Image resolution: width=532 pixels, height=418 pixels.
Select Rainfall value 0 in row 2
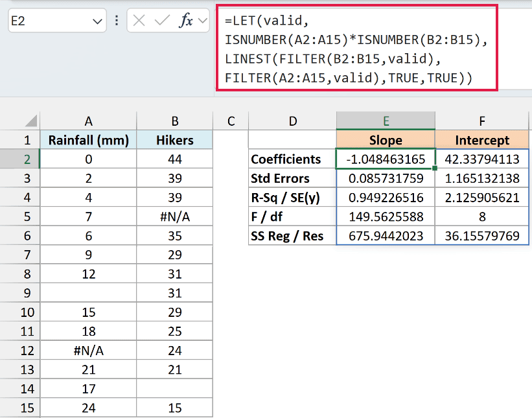pos(88,159)
